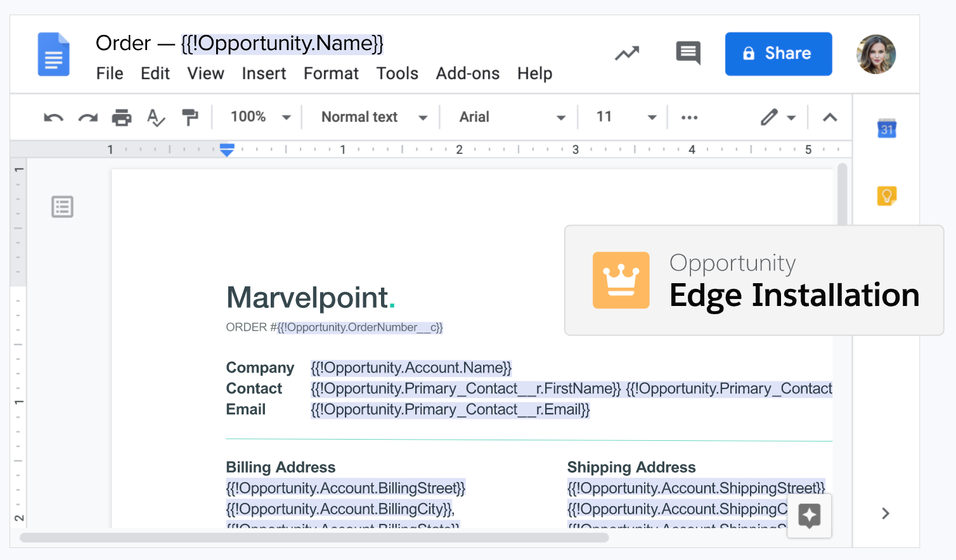
Task: Open Google Keep lightbulb icon
Action: [887, 196]
